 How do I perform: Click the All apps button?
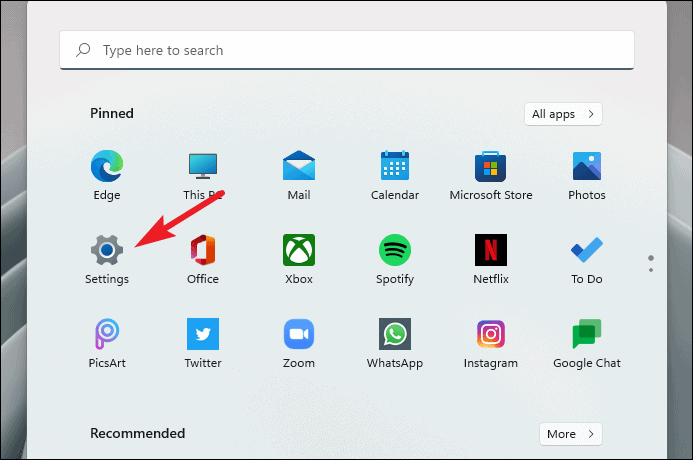563,114
